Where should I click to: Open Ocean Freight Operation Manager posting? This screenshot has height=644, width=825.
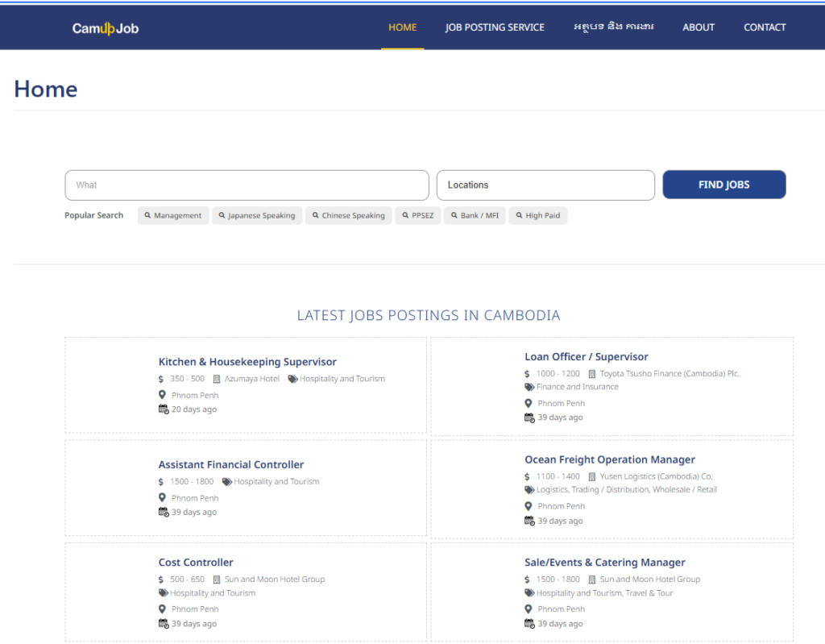pos(610,459)
